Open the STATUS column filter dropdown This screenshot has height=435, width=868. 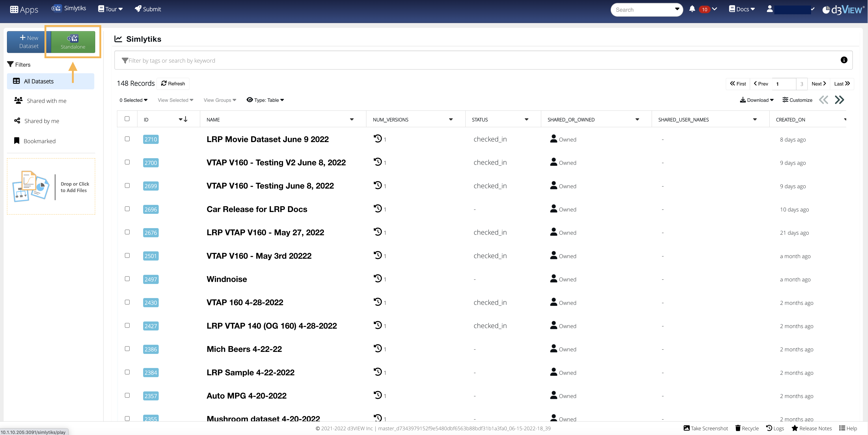click(x=527, y=119)
